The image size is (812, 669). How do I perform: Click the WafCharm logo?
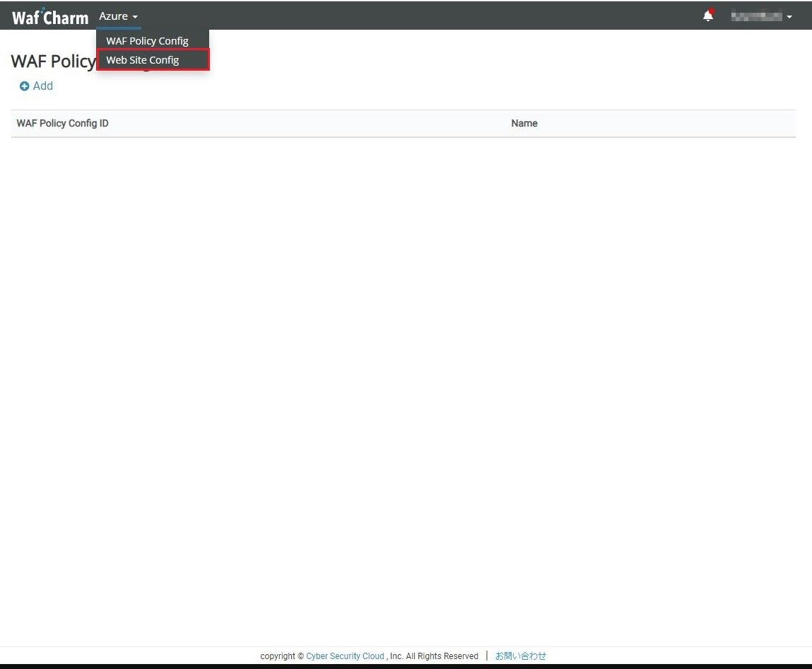50,16
